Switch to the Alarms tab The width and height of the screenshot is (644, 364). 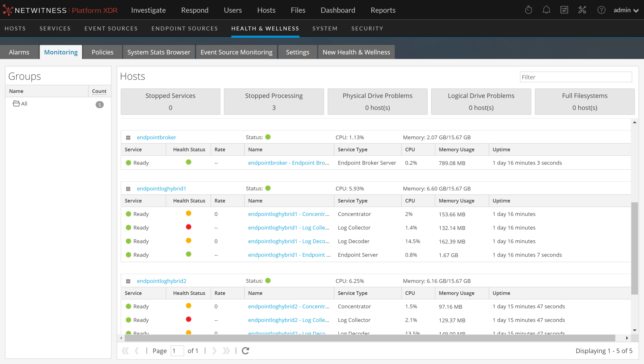pyautogui.click(x=19, y=52)
